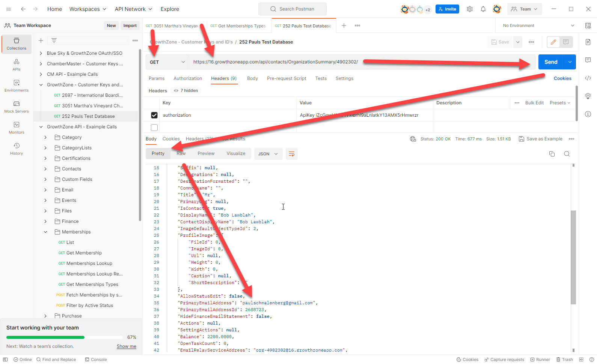Open the settings gear icon

pos(470,9)
